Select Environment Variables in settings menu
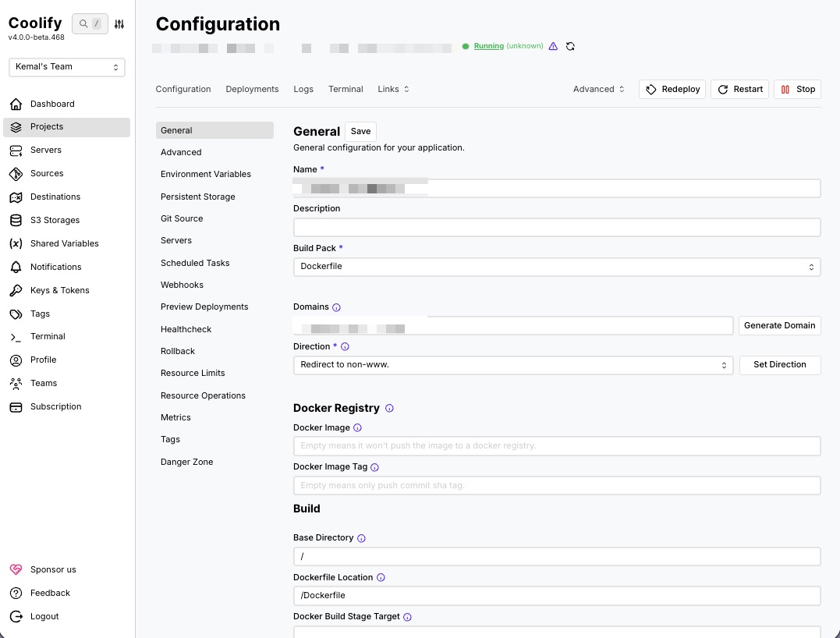 (x=206, y=174)
